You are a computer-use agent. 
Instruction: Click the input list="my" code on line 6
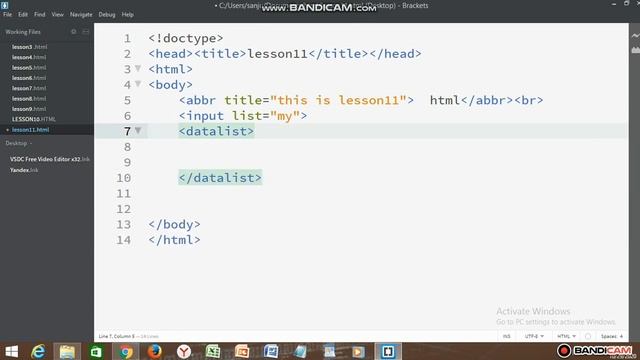click(243, 116)
